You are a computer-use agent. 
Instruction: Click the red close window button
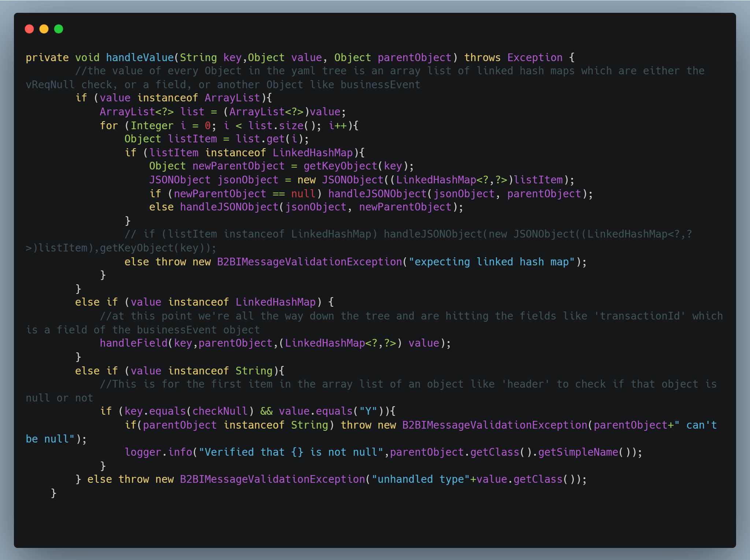[x=30, y=29]
